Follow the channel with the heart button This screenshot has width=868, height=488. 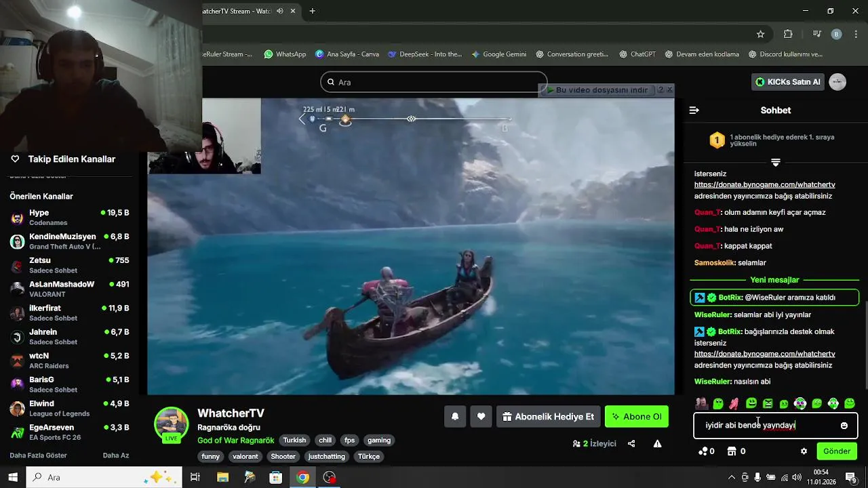click(x=481, y=417)
